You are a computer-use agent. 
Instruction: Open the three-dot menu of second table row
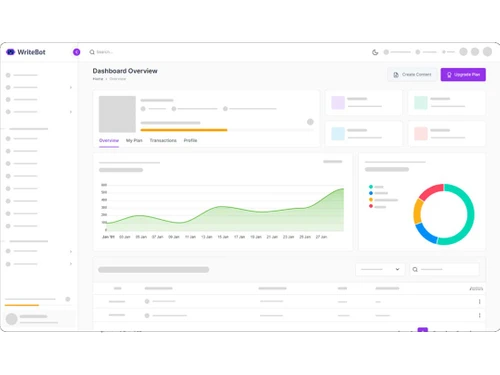tap(479, 315)
